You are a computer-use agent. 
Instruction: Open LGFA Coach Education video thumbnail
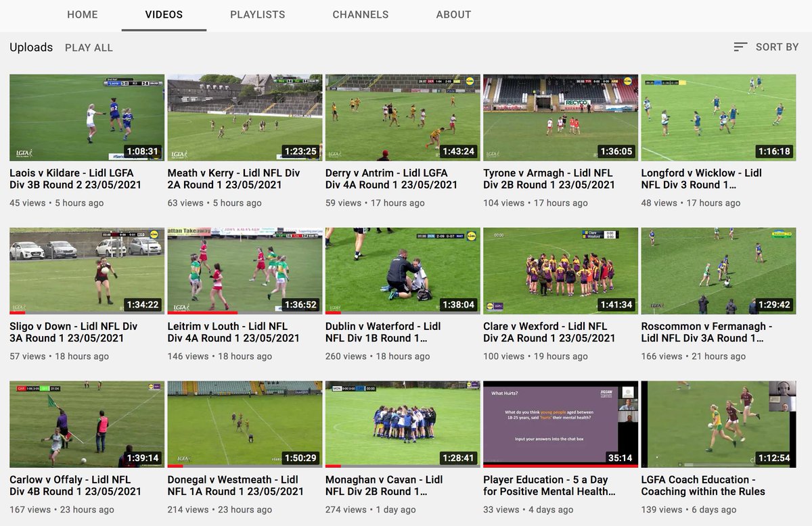[x=719, y=425]
